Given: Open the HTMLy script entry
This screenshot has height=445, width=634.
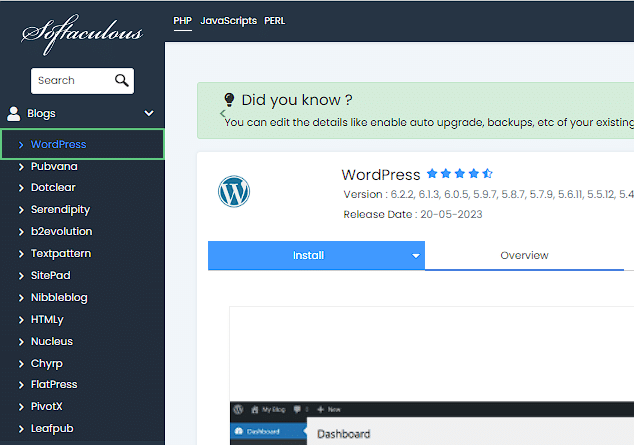Looking at the screenshot, I should tap(47, 320).
